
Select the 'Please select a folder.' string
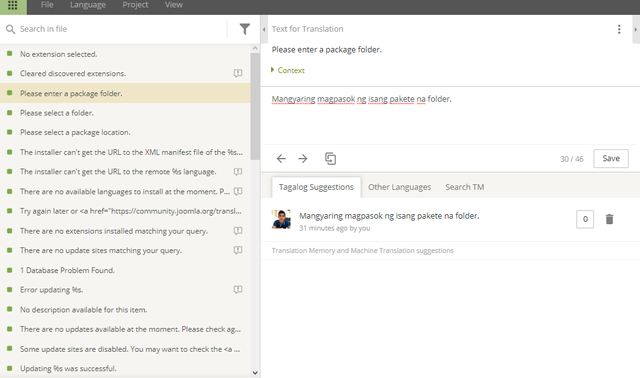point(125,113)
